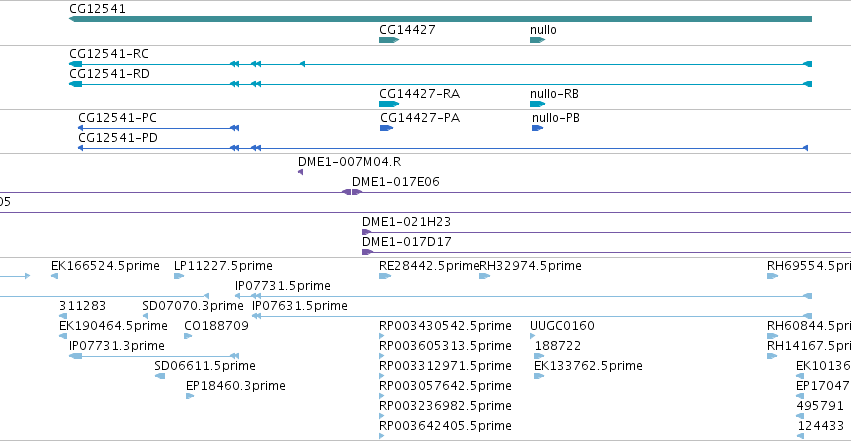Click the EP18460.3prime EST label
This screenshot has height=441, width=851.
pos(236,386)
